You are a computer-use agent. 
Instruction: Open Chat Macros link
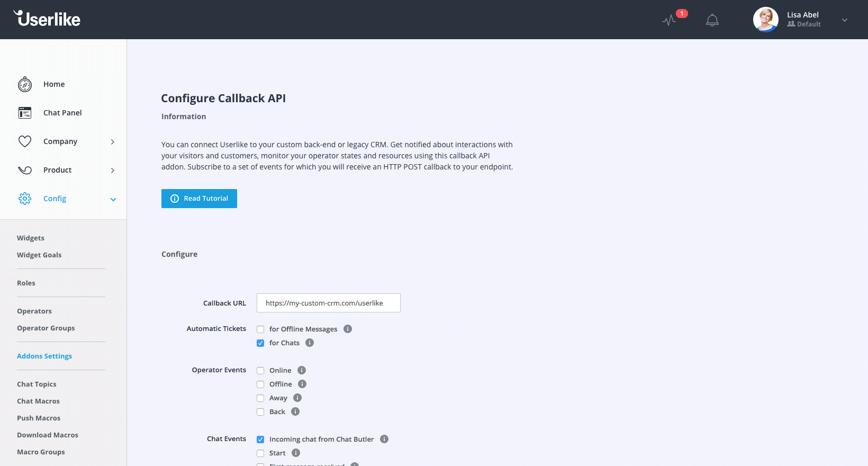pyautogui.click(x=38, y=401)
